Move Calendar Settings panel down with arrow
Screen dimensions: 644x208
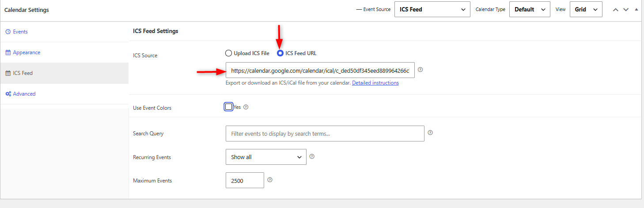(x=626, y=9)
